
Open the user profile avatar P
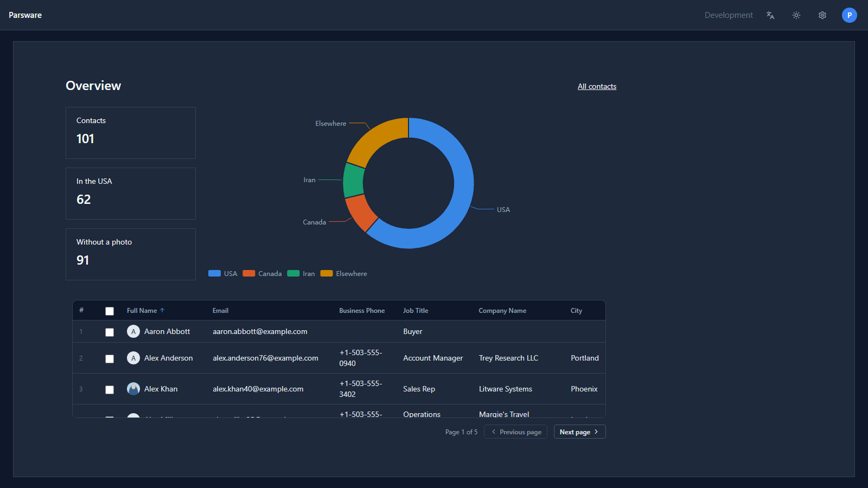coord(850,15)
